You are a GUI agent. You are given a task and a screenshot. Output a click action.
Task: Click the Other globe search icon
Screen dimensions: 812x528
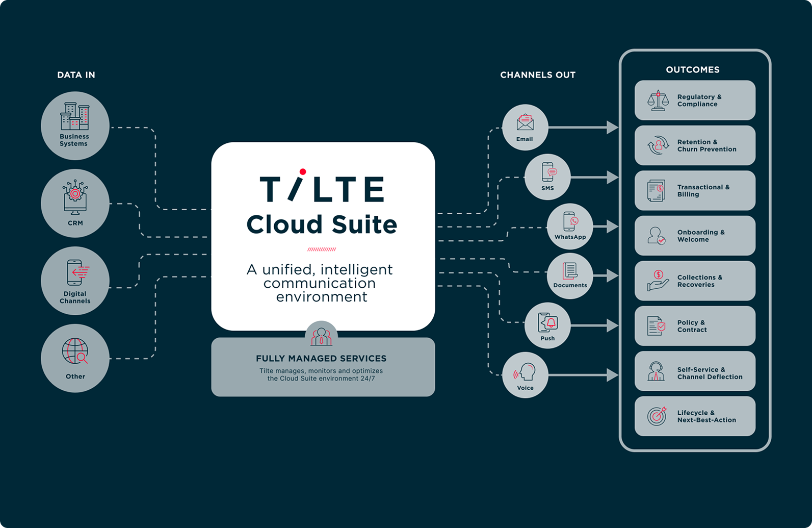coord(75,351)
